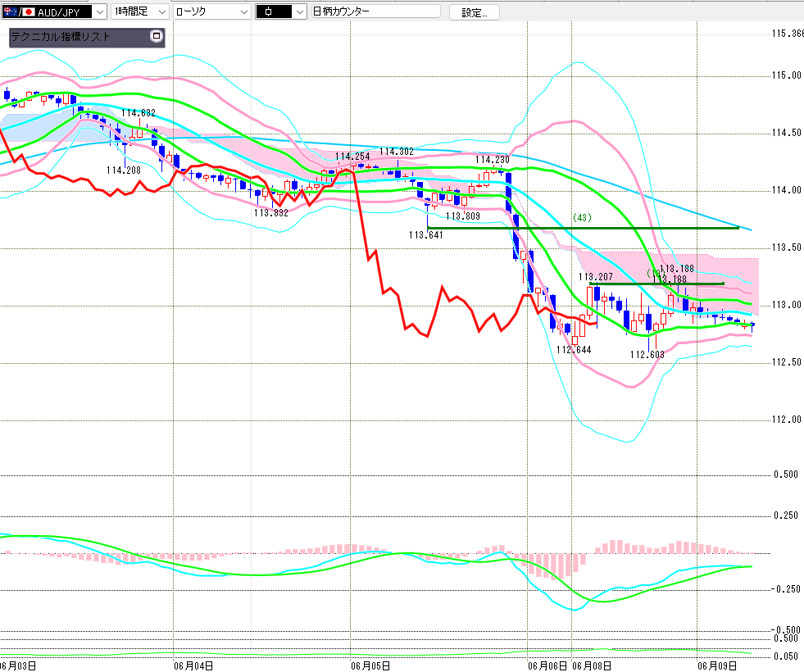Click the 114.302 high price marker

pos(397,152)
